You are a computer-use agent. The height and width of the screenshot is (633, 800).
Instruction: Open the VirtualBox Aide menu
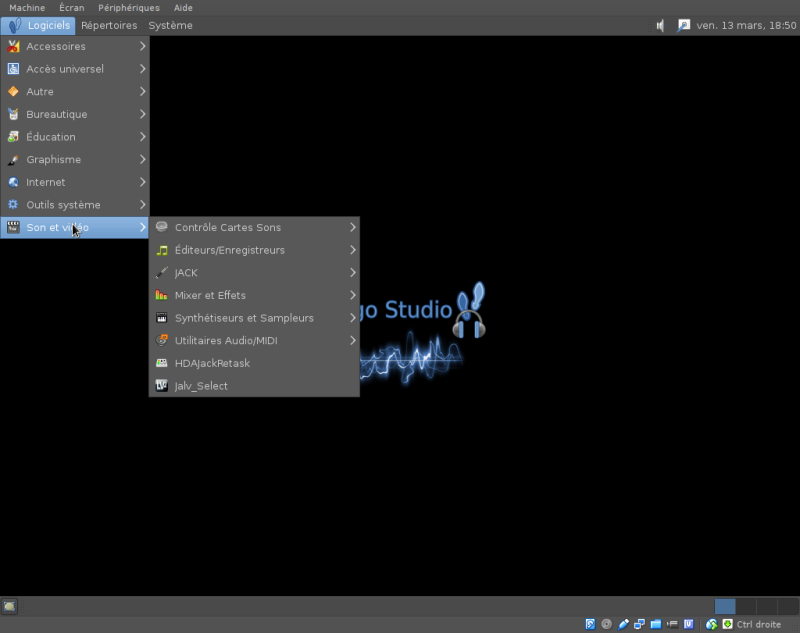tap(183, 8)
